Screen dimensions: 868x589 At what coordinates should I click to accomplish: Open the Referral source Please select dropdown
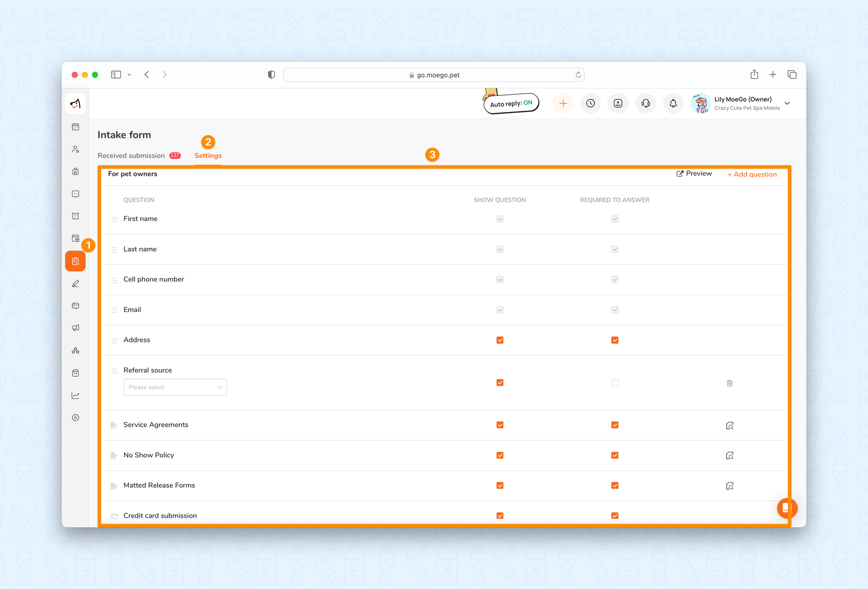coord(175,387)
